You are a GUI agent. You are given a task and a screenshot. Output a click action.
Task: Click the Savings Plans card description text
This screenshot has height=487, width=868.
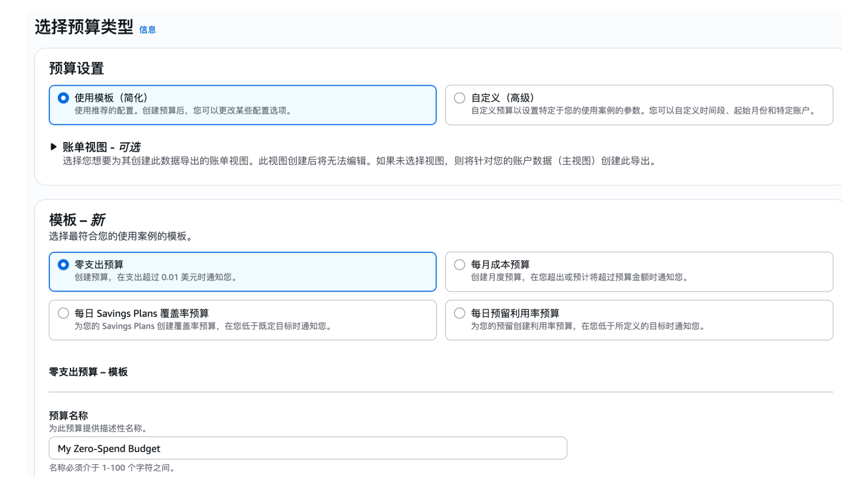pos(204,326)
